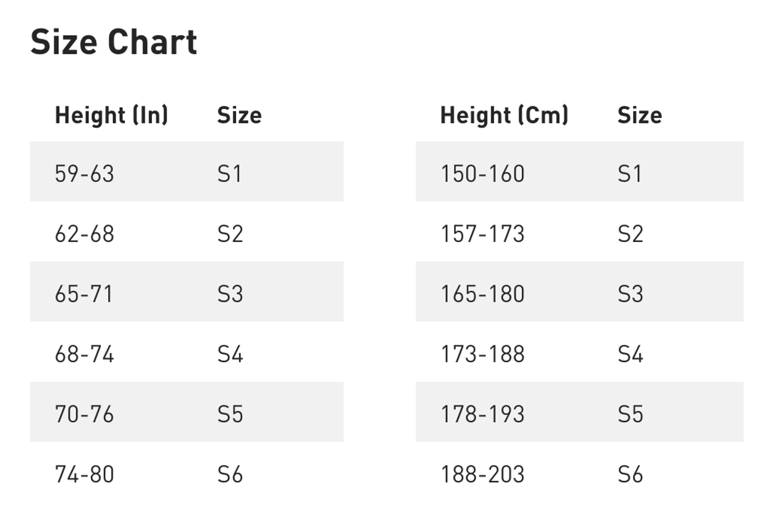Click the Size header in centimeters table

pos(639,115)
